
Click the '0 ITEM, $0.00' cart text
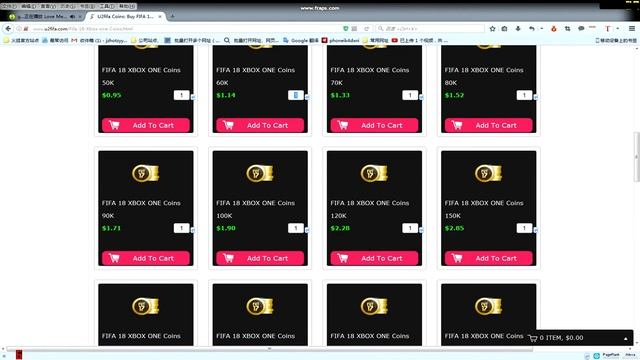tap(561, 338)
